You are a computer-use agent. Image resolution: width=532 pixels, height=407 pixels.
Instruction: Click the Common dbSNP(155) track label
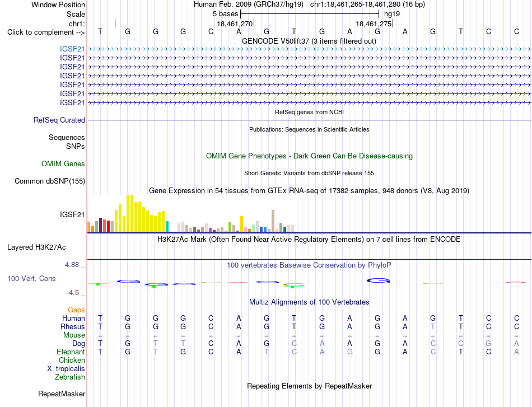pyautogui.click(x=50, y=181)
